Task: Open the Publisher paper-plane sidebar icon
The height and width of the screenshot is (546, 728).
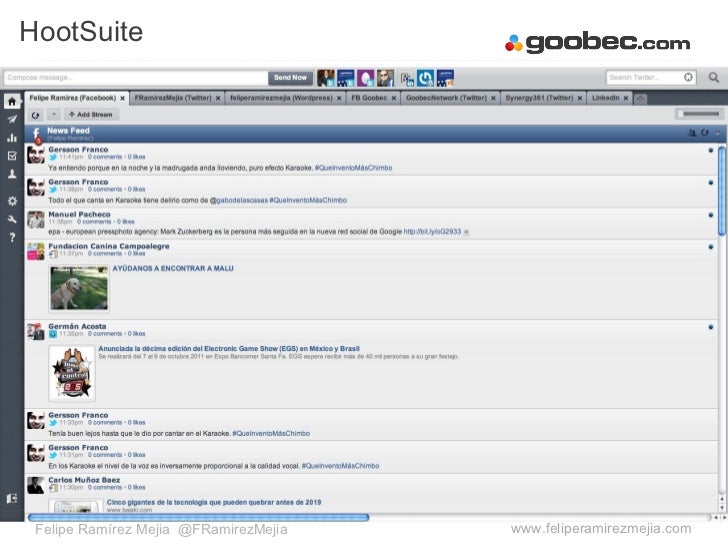Action: pyautogui.click(x=12, y=119)
